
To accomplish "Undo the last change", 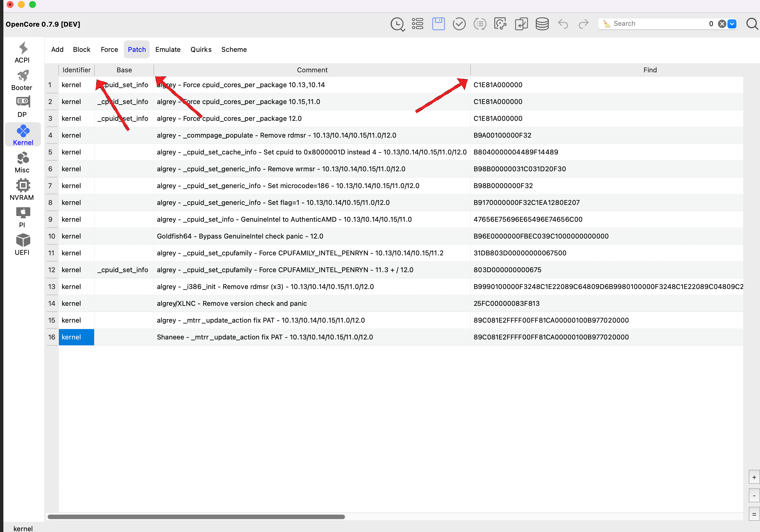I will 563,24.
